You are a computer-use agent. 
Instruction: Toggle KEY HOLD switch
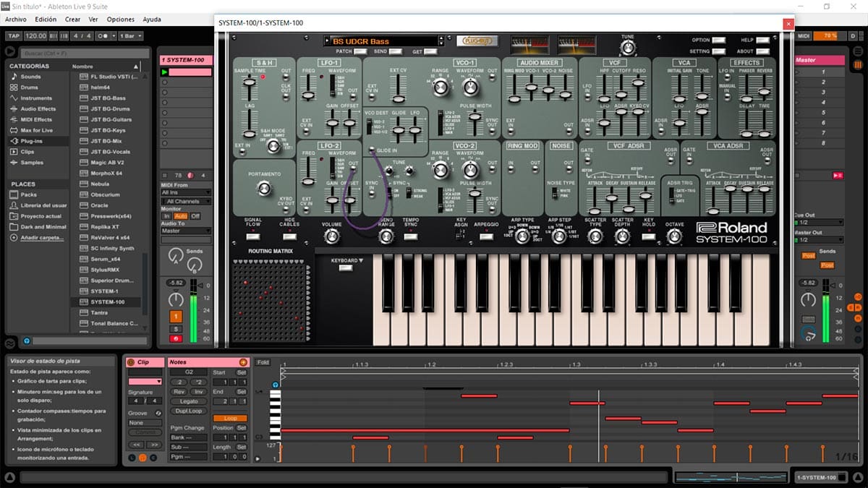[649, 236]
